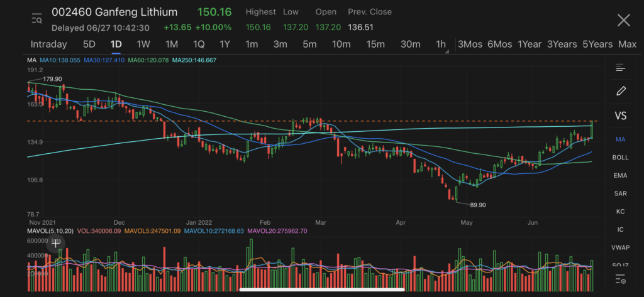Switch to the 5D tab

89,45
